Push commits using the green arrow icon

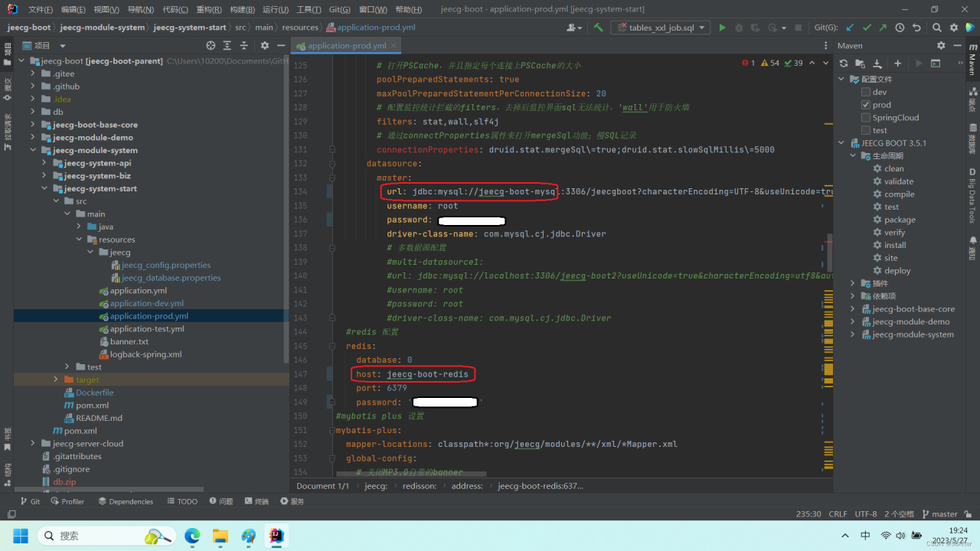tap(883, 28)
